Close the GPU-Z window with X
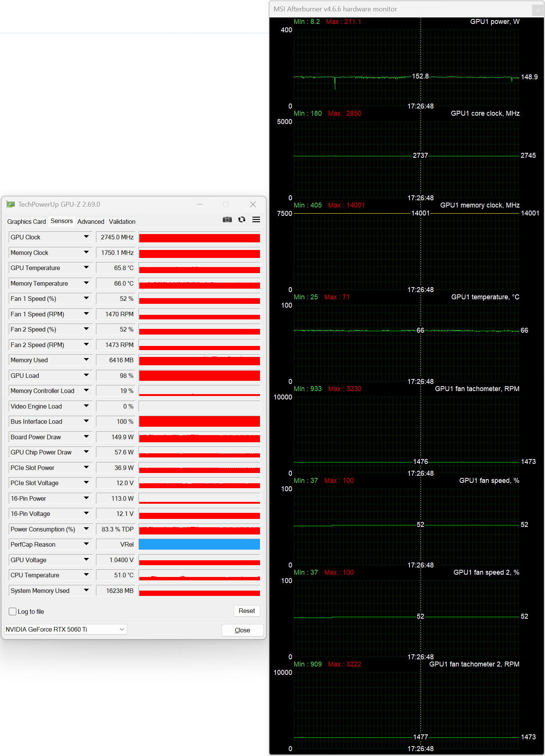This screenshot has width=545, height=756. [x=253, y=204]
